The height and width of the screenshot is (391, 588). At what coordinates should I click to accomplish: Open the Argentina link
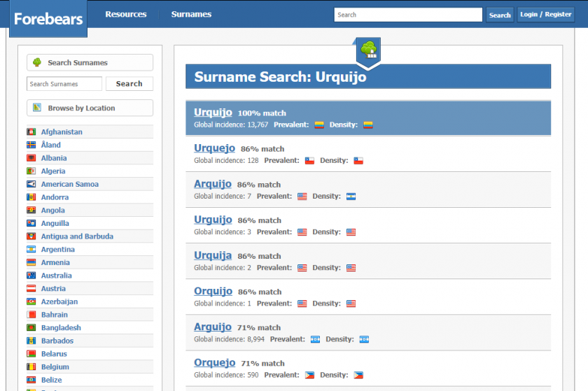pos(57,249)
